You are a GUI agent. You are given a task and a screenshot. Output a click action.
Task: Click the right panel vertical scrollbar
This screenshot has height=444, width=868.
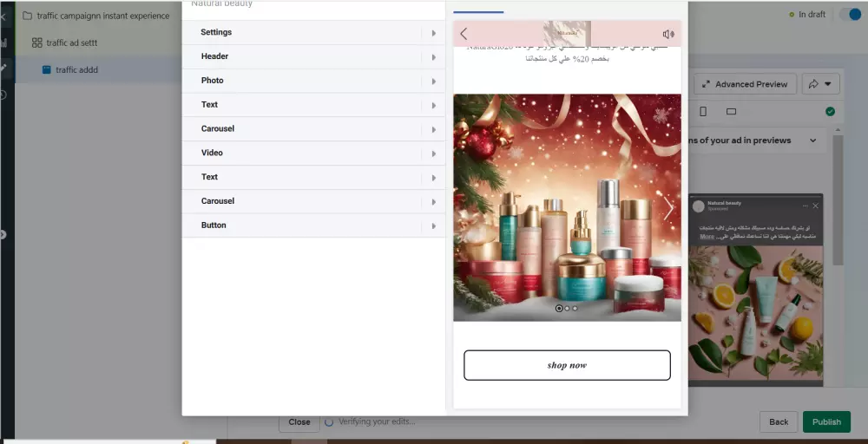[x=838, y=199]
